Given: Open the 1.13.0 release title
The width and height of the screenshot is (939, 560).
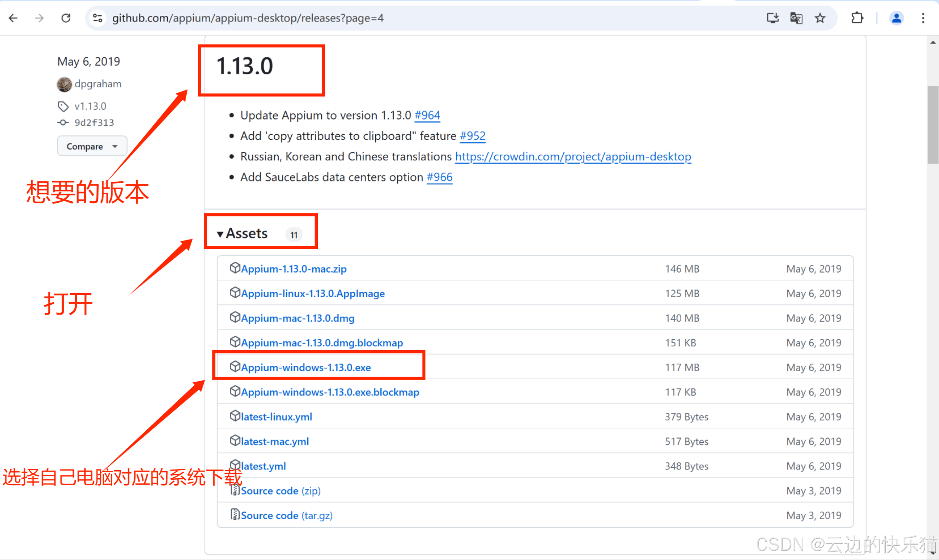Looking at the screenshot, I should click(245, 66).
